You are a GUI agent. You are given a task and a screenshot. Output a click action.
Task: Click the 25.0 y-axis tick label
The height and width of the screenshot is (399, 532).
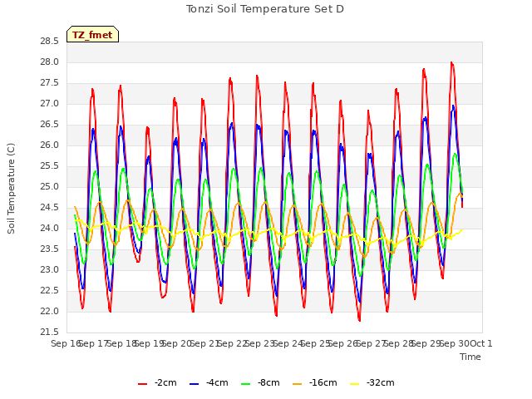pos(50,187)
